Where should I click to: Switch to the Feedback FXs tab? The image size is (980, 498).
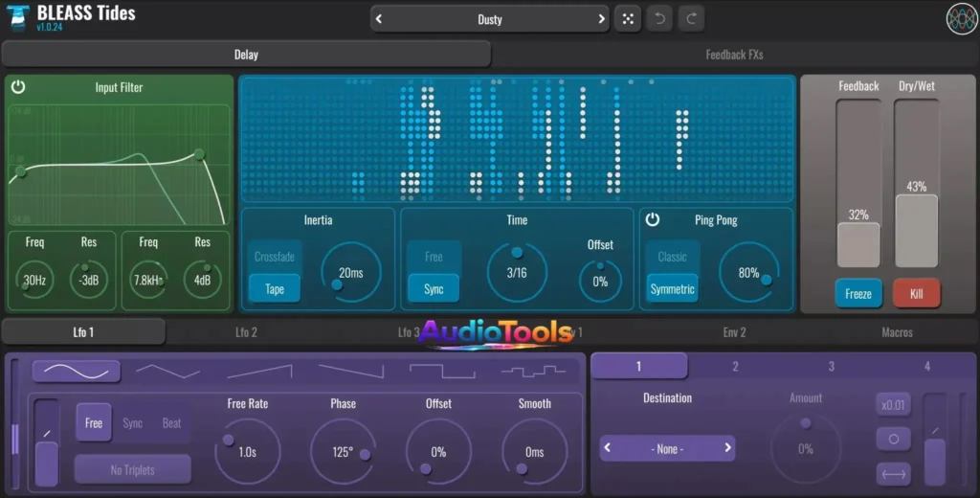click(x=734, y=55)
